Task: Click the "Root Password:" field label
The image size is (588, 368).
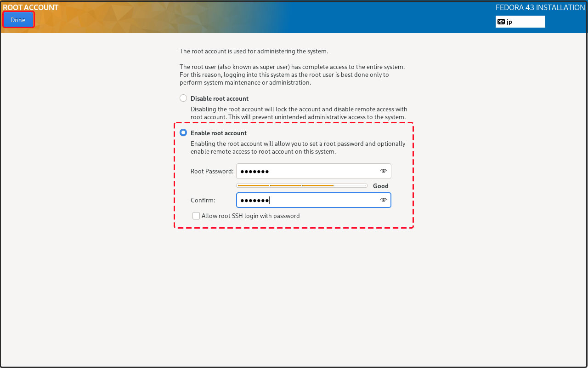Action: pos(212,171)
